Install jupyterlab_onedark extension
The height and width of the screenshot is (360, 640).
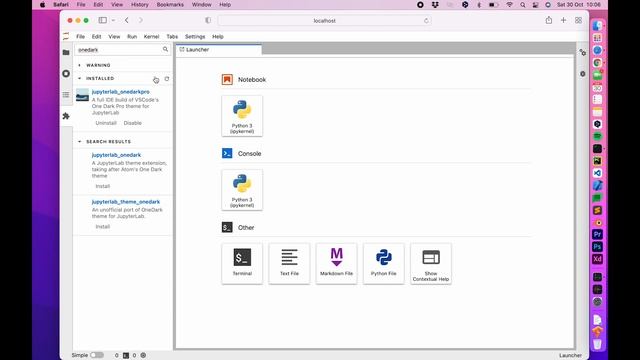coord(102,186)
